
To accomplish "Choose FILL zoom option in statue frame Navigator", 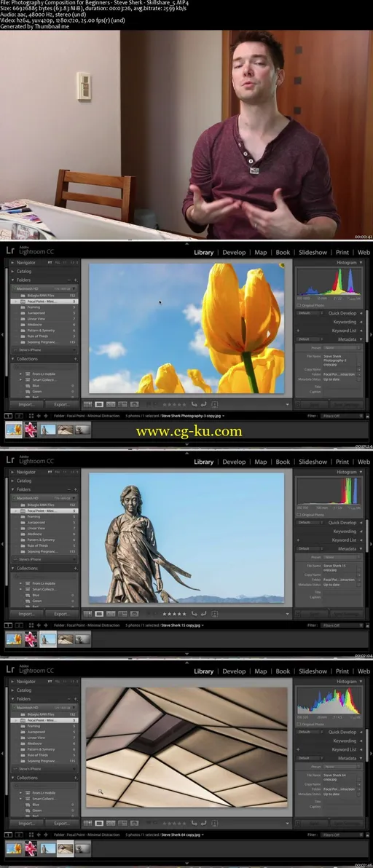I will coord(57,472).
